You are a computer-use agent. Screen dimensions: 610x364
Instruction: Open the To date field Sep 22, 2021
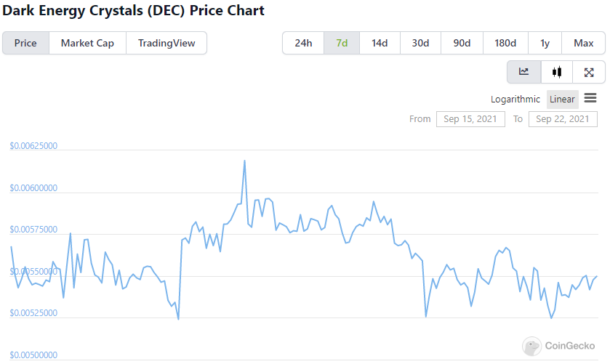click(563, 119)
